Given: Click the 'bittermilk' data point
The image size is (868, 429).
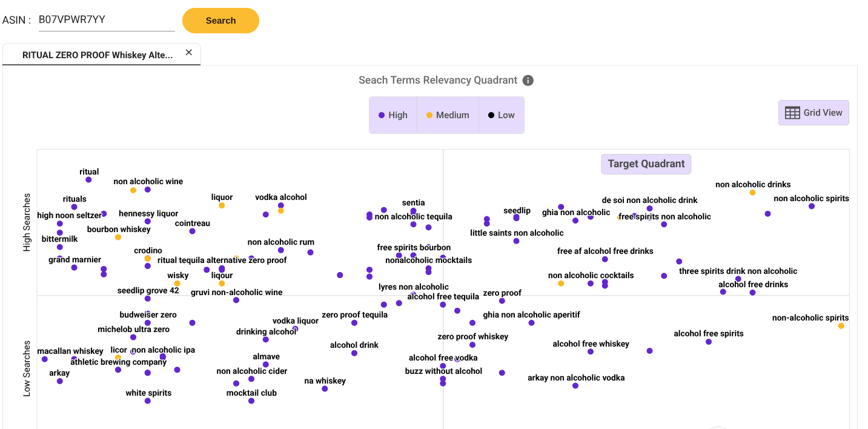Looking at the screenshot, I should [x=59, y=247].
